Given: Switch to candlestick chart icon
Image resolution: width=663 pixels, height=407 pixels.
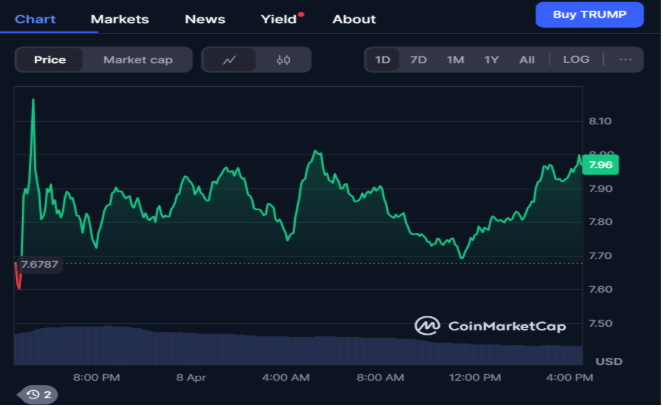Looking at the screenshot, I should click(283, 60).
